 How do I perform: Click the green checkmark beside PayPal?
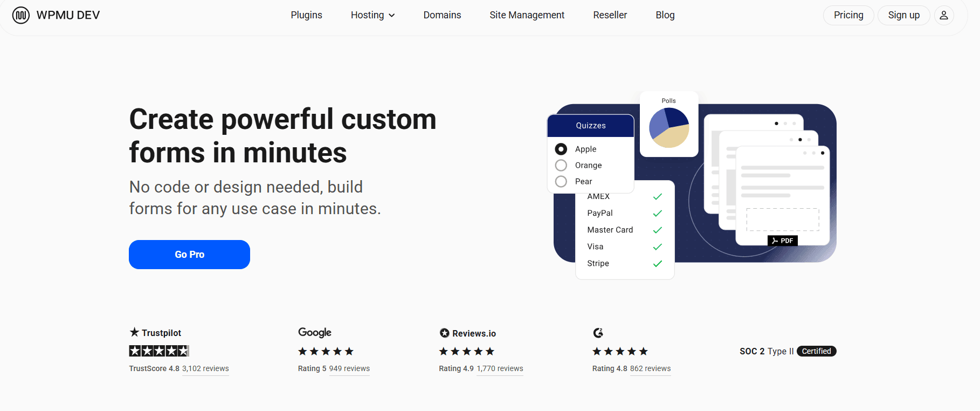tap(658, 214)
